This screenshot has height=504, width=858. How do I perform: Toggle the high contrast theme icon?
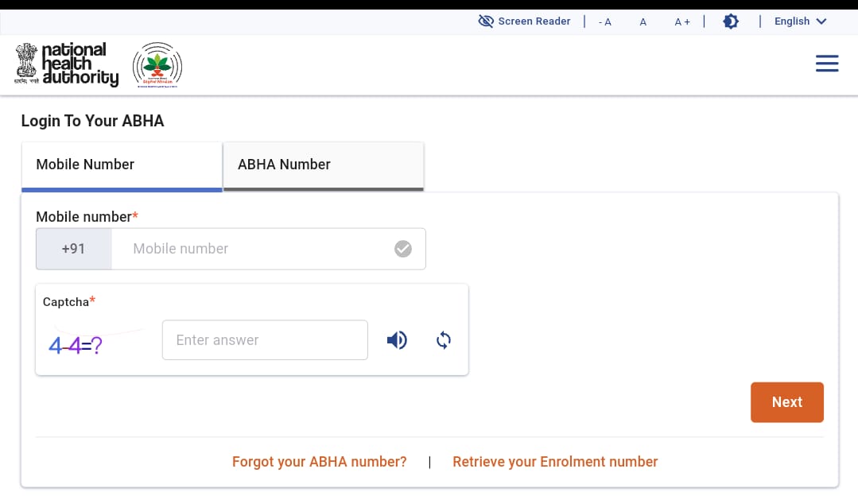pos(731,21)
